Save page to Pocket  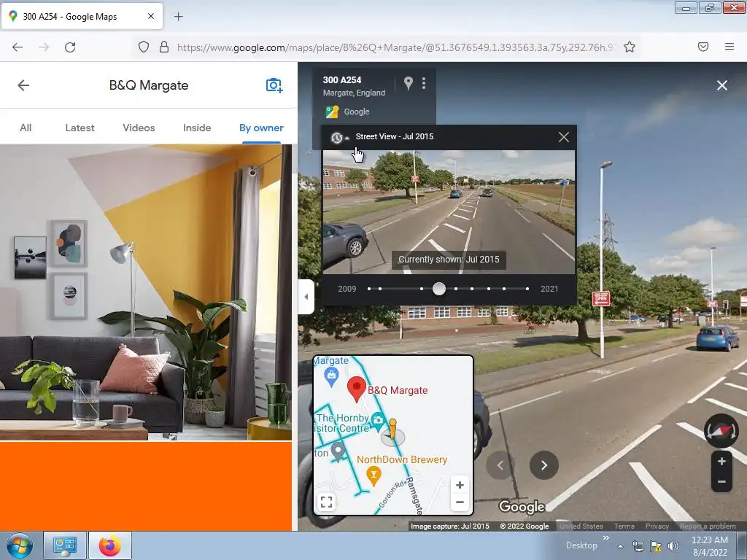[x=703, y=47]
